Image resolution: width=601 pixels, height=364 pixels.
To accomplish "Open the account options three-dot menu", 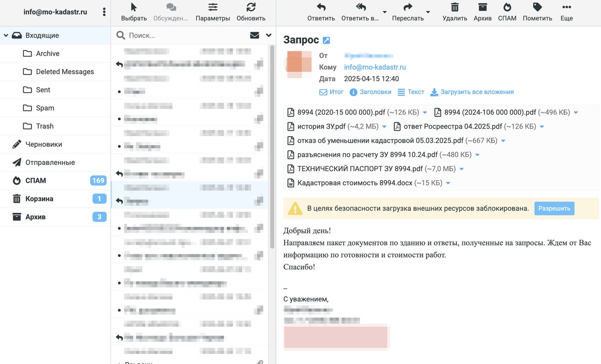I will [104, 12].
